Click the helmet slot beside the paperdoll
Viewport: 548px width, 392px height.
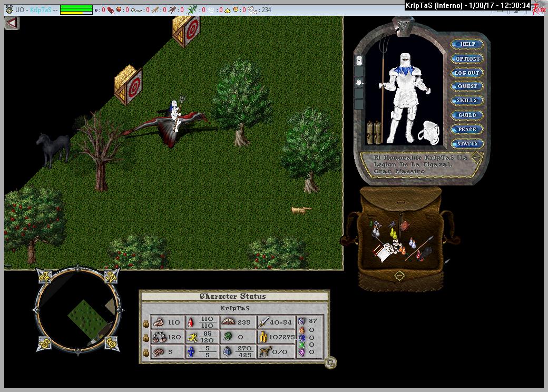click(359, 61)
